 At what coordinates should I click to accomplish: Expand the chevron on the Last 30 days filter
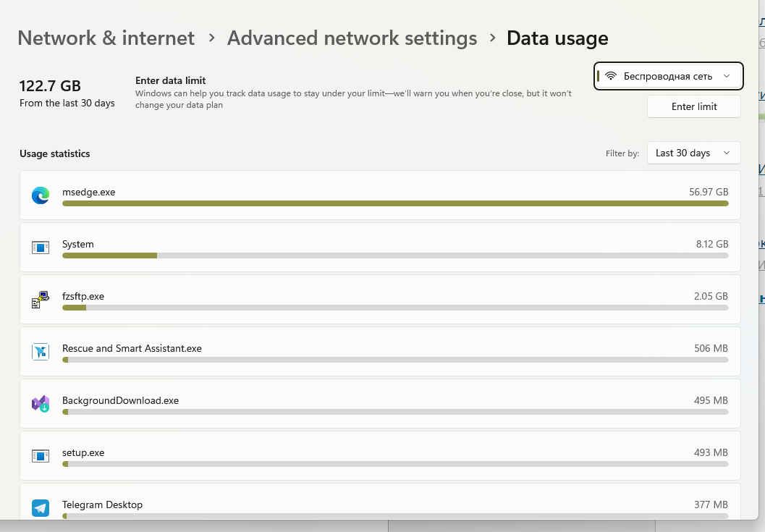pos(727,153)
